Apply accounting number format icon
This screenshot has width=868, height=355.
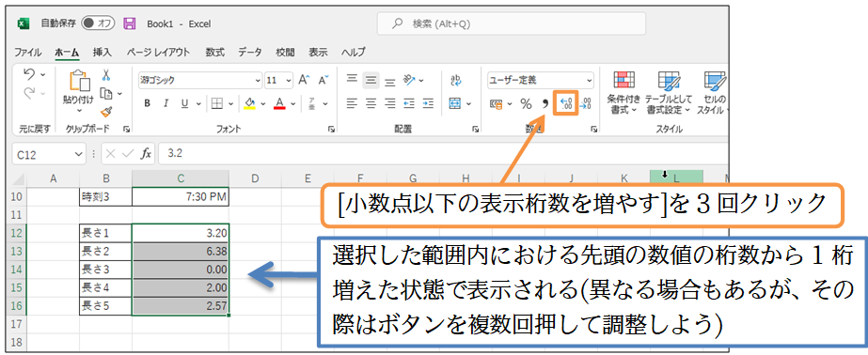pos(497,103)
